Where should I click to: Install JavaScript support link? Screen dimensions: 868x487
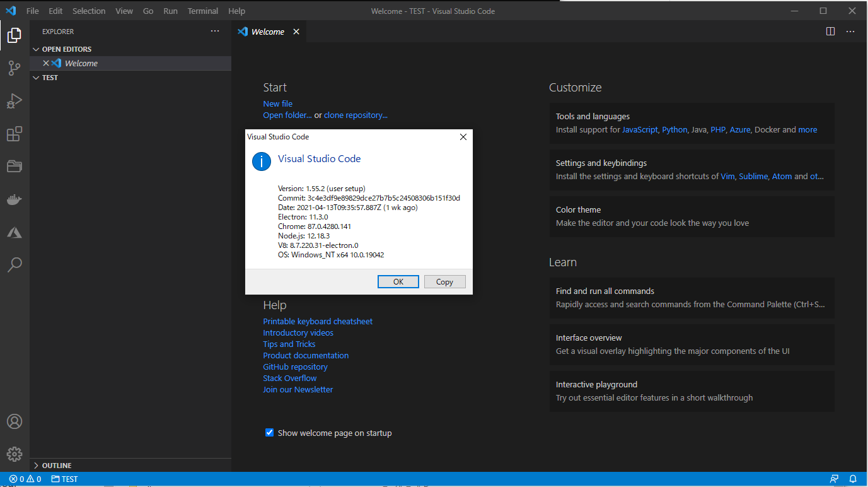(x=640, y=129)
